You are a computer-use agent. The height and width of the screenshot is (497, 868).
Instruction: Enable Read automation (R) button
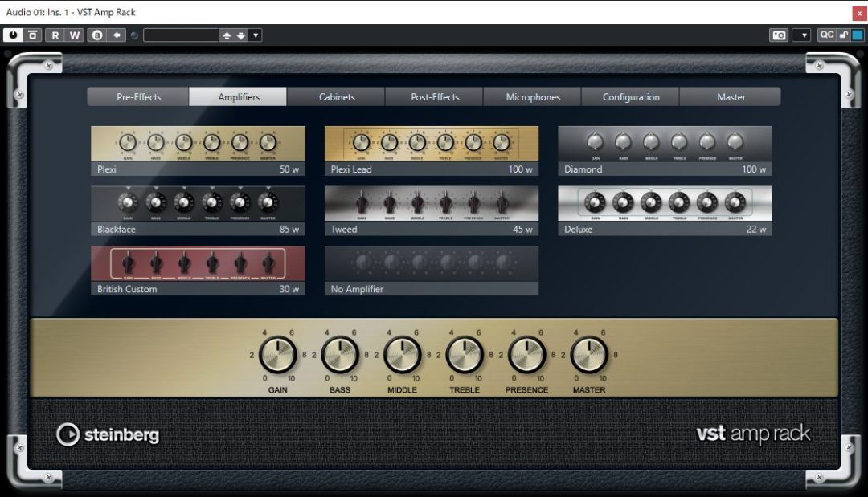[55, 35]
